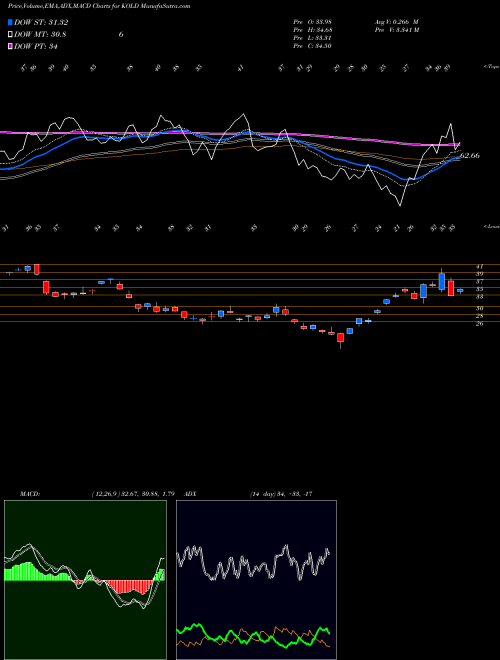This screenshot has height=660, width=500.
Task: Select the 'DOW PT: 34' legend label
Action: 35,47
